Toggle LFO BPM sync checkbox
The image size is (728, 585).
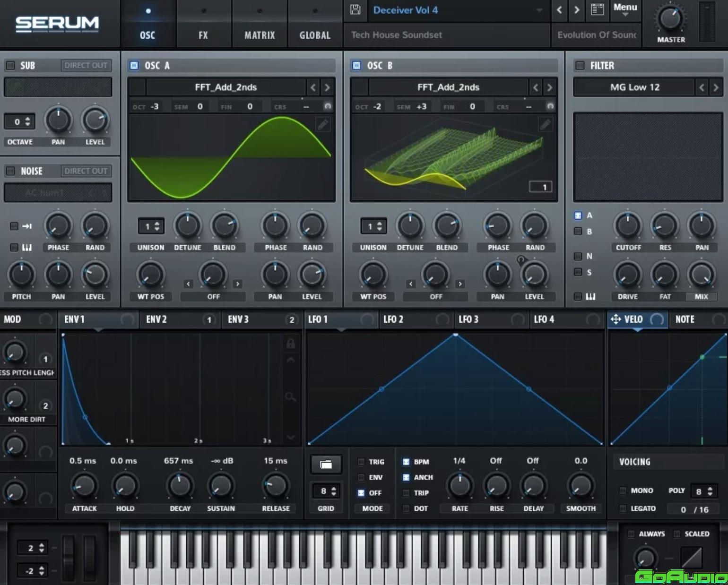(x=406, y=462)
